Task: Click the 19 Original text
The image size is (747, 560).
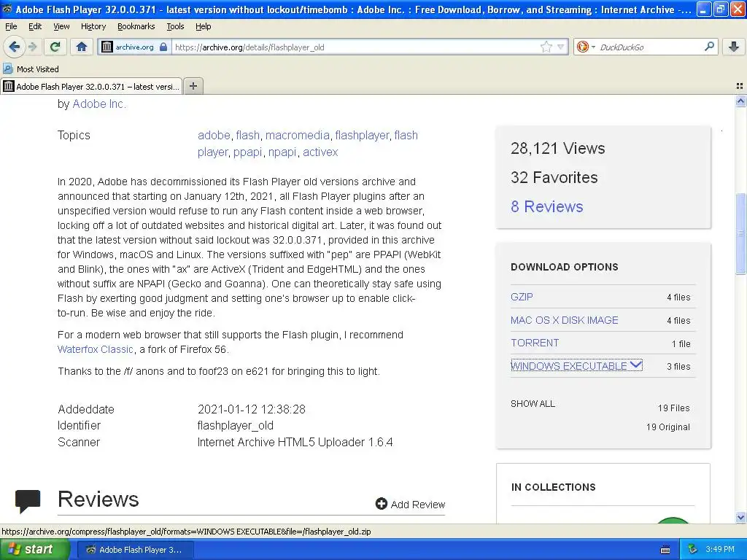Action: 668,427
